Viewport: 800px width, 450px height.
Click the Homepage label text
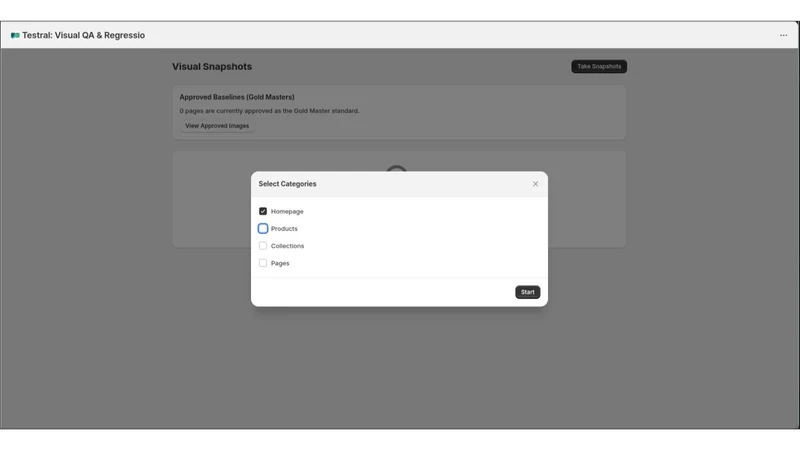pyautogui.click(x=287, y=211)
